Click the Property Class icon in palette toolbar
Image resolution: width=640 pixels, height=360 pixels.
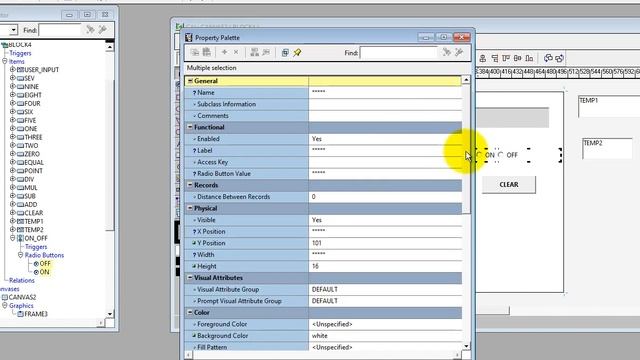click(x=254, y=52)
